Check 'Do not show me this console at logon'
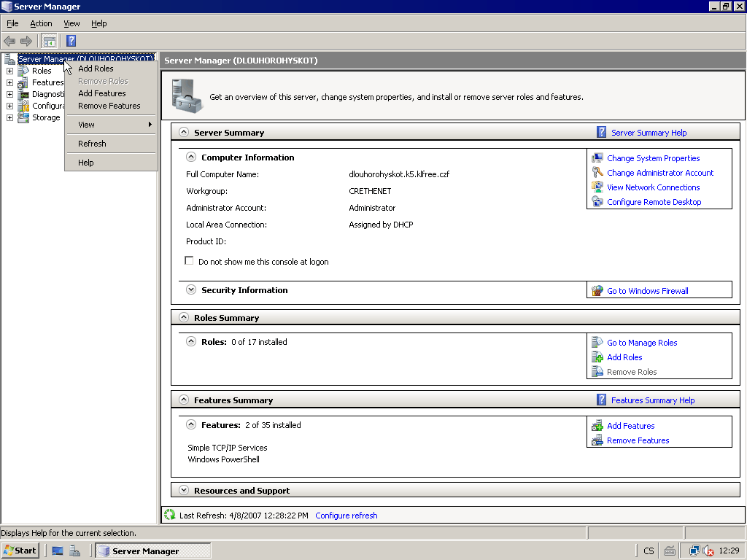Image resolution: width=747 pixels, height=560 pixels. (x=189, y=261)
